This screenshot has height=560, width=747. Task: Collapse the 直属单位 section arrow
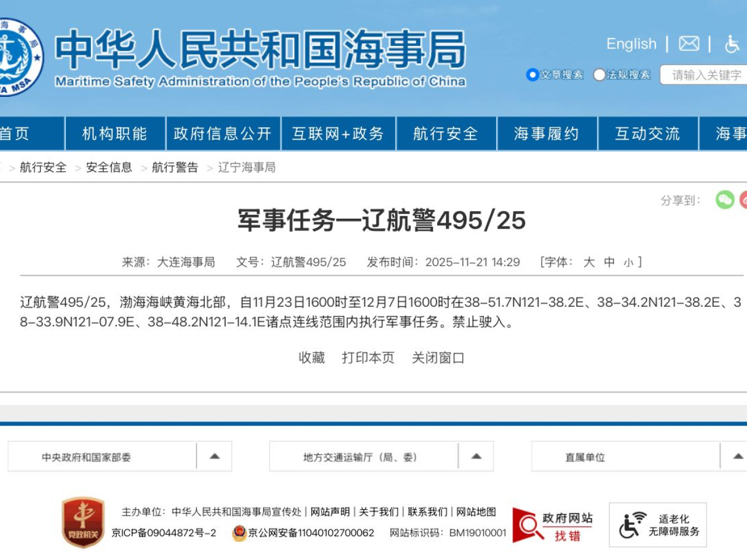click(x=739, y=457)
